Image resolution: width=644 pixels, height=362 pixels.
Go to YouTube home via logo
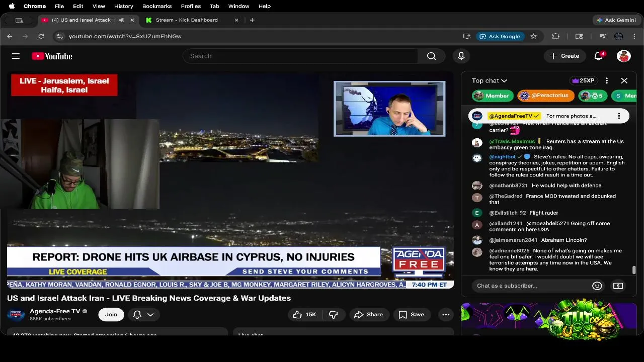tap(52, 56)
